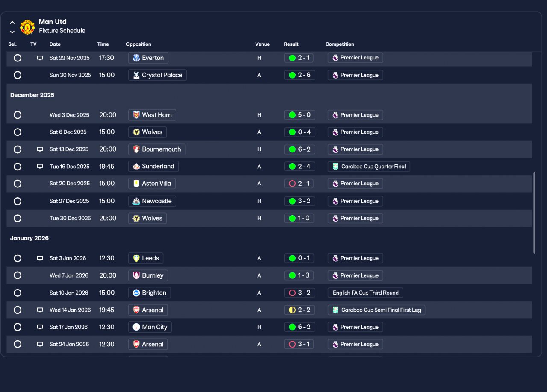Click the Man Utd club crest
547x392 pixels.
(x=27, y=27)
